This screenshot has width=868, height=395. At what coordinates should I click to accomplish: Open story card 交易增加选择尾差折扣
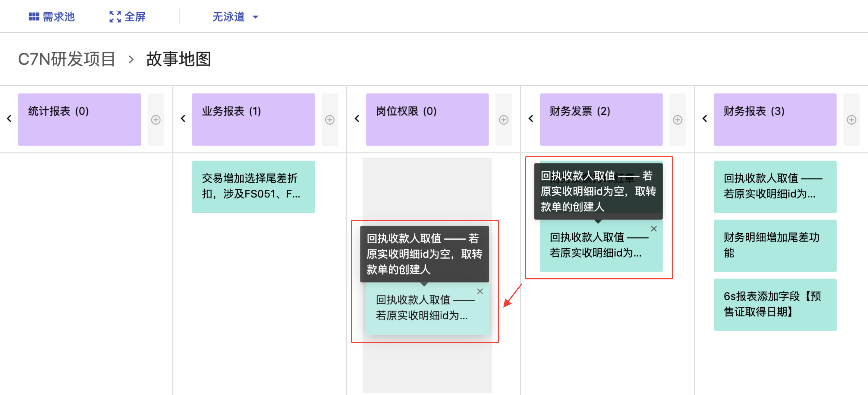pyautogui.click(x=253, y=187)
